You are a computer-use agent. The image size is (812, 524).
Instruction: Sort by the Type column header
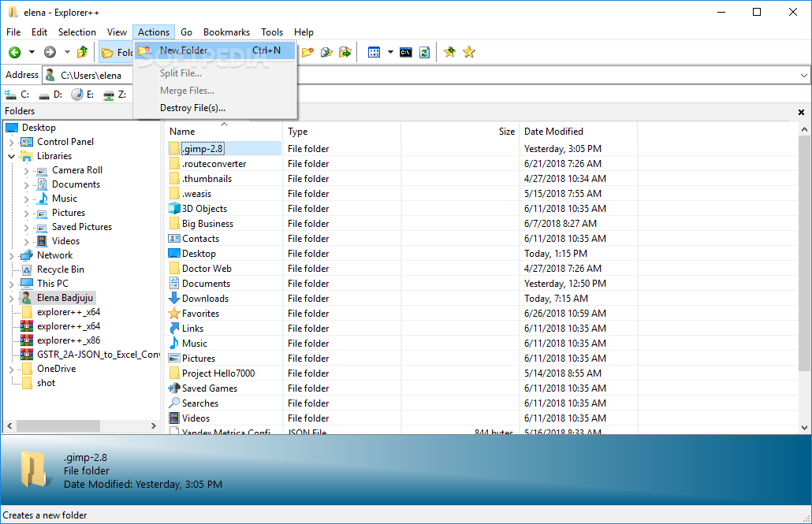(342, 132)
